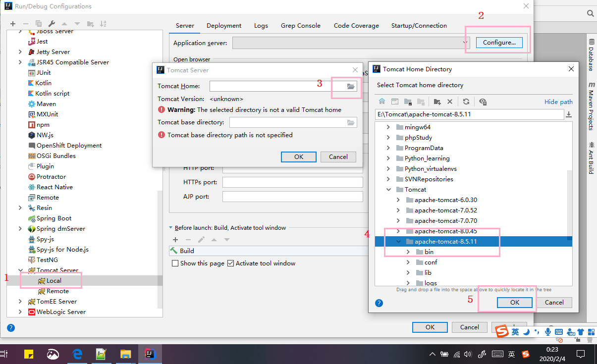Viewport: 597px width, 364px height.
Task: Browse for Tomcat Home folder icon
Action: 351,86
